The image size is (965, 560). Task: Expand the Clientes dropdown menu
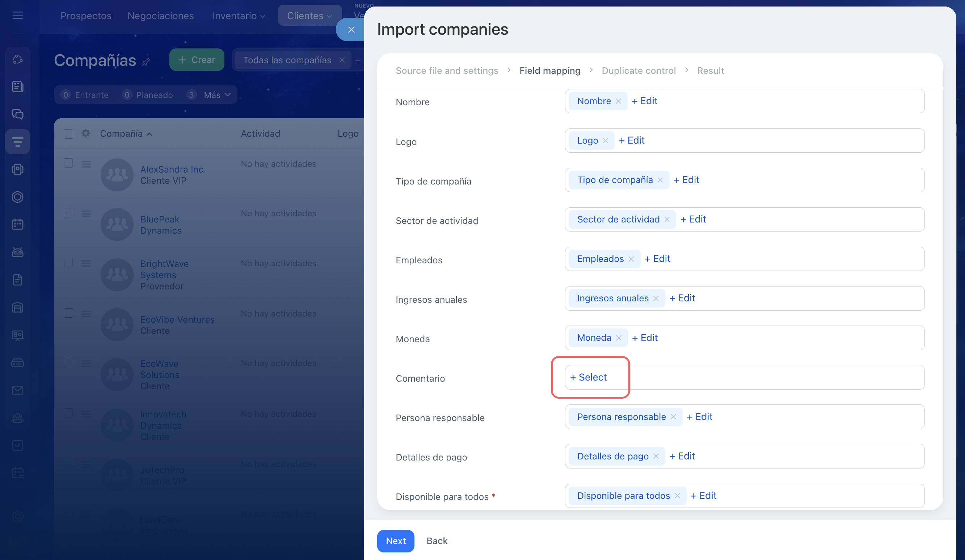pos(309,16)
